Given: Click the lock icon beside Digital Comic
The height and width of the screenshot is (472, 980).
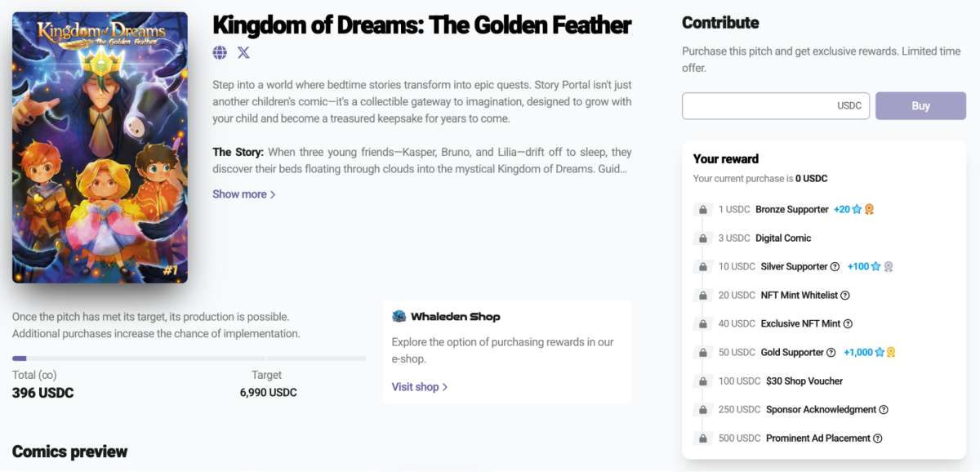Looking at the screenshot, I should click(x=702, y=238).
